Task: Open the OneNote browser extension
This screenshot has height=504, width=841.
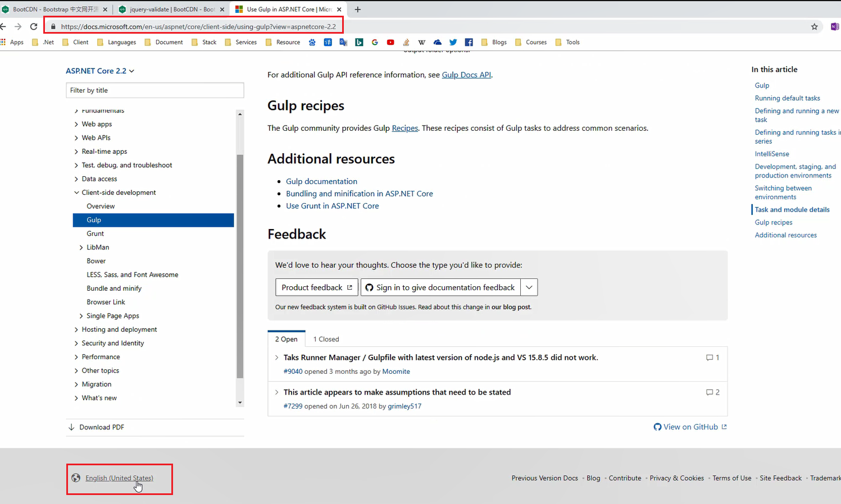Action: [x=835, y=26]
